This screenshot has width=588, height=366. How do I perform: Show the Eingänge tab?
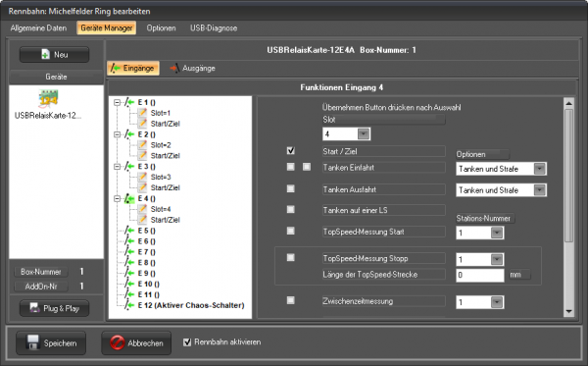[133, 69]
